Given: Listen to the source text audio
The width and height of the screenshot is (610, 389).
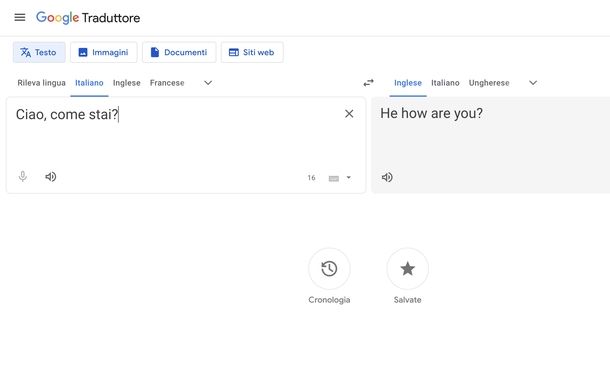Looking at the screenshot, I should click(x=51, y=177).
